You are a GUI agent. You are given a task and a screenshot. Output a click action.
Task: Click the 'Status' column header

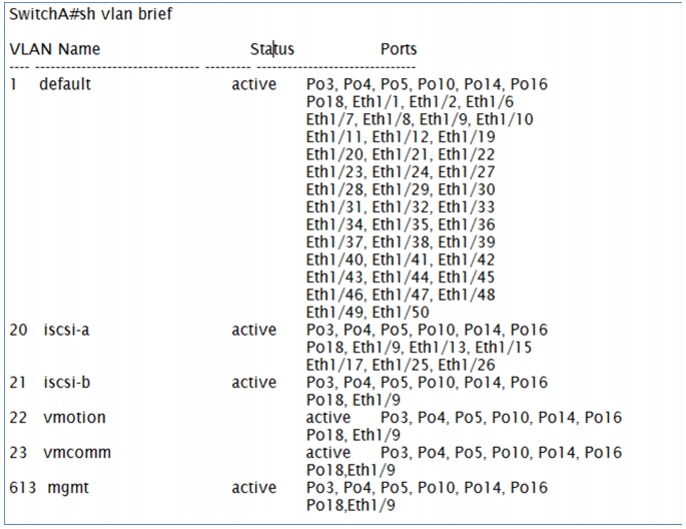click(272, 49)
